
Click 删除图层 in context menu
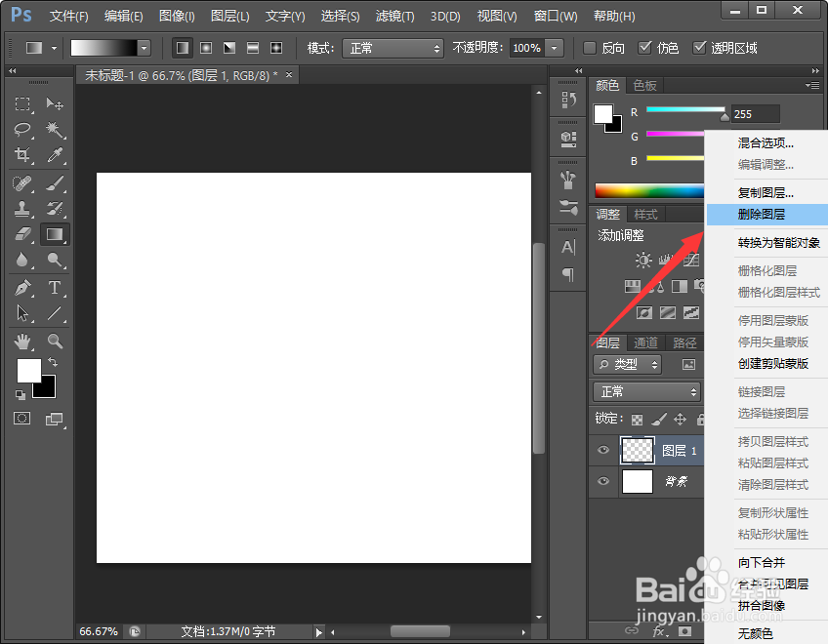[767, 215]
